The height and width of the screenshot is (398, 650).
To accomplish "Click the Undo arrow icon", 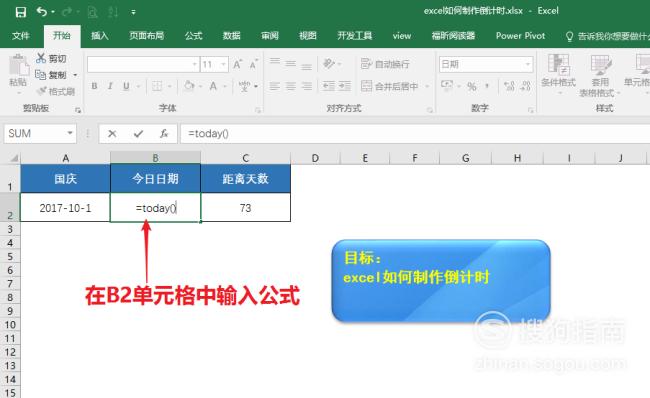I will (41, 12).
